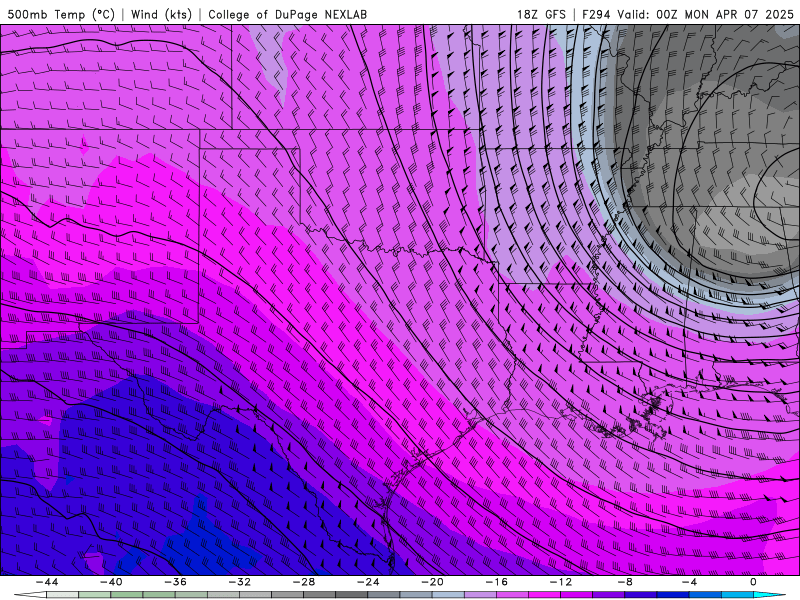Click the -4 color scale label

click(690, 582)
